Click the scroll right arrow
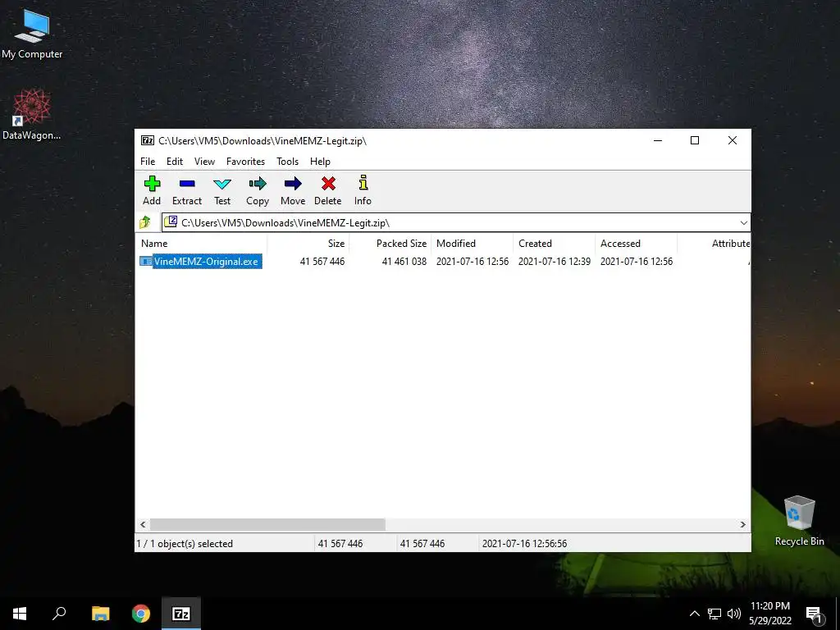 point(742,524)
